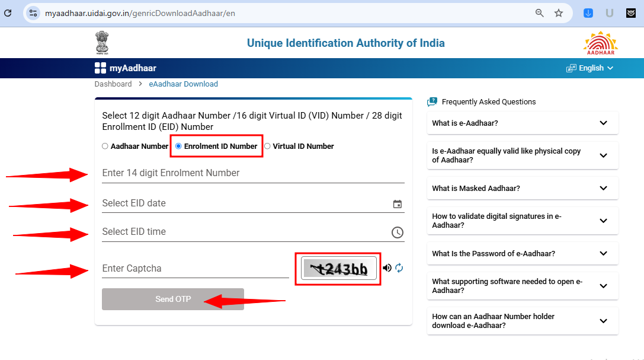Expand 'What Is the Password of e-Aadhaar?' FAQ
Image resolution: width=644 pixels, height=360 pixels.
point(523,254)
